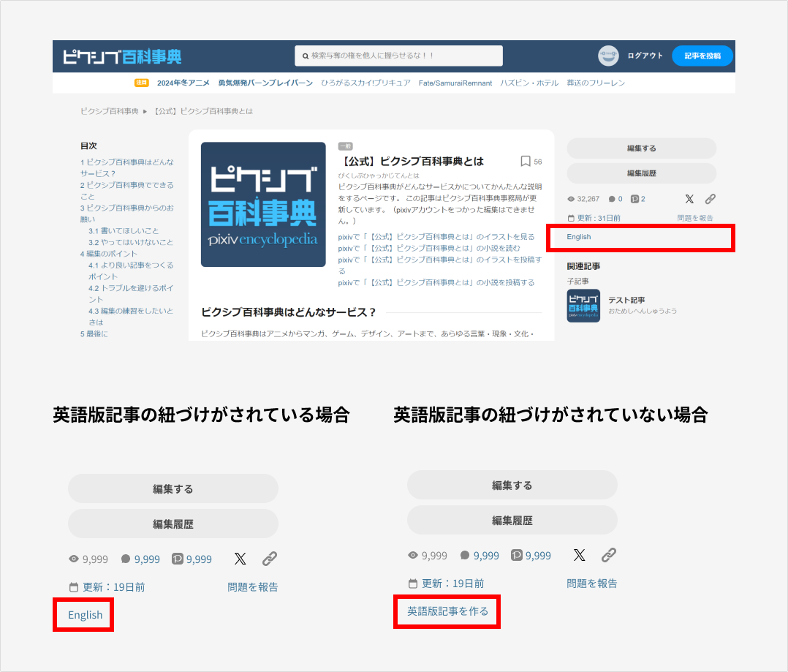The width and height of the screenshot is (788, 672).
Task: Click the comment bubble icon beside 0
Action: 612,199
